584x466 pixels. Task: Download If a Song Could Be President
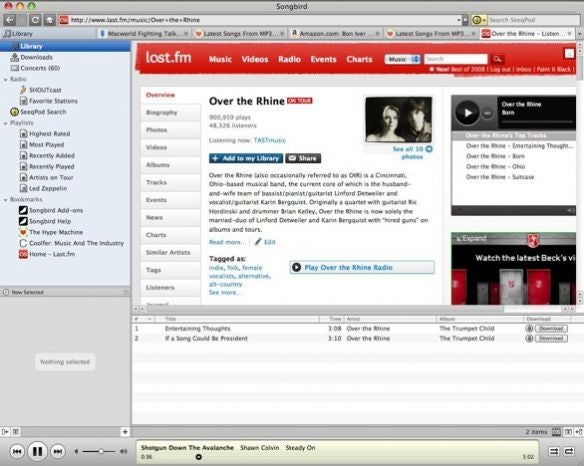click(x=551, y=338)
